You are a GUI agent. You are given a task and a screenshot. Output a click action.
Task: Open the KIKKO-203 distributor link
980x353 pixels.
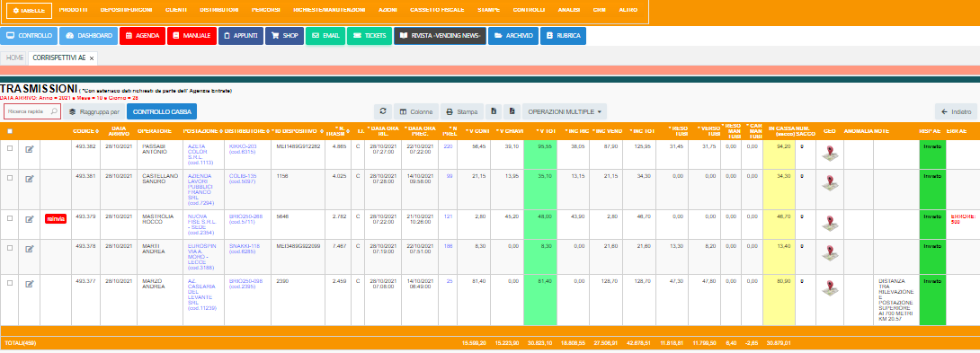point(242,149)
